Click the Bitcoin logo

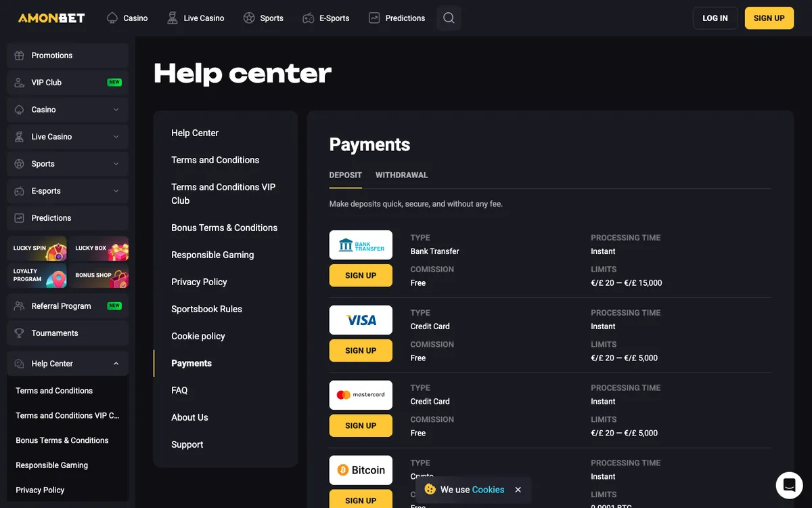361,470
